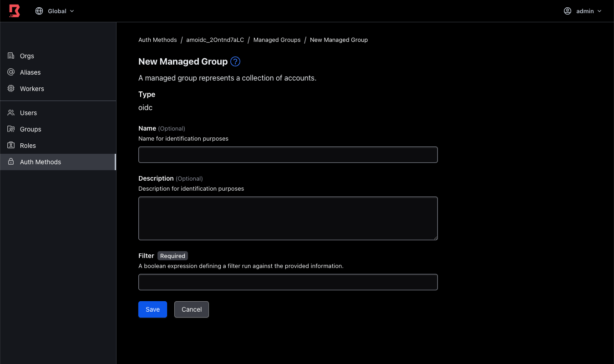Expand the user menu chevron

pos(599,10)
